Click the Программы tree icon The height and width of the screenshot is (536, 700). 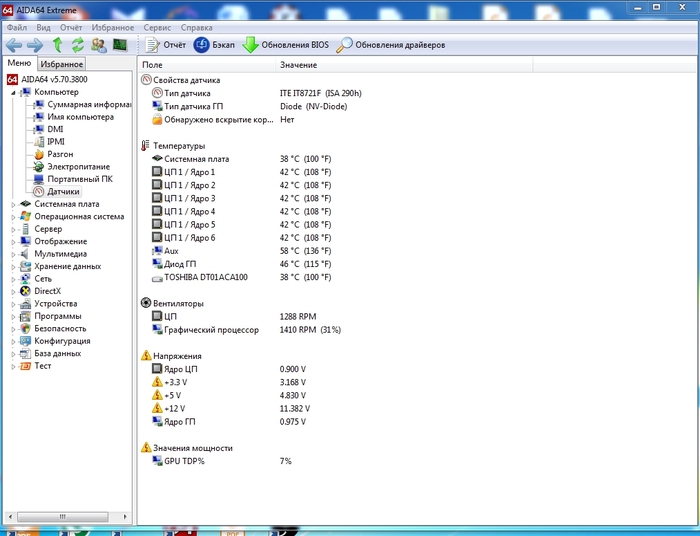coord(26,316)
